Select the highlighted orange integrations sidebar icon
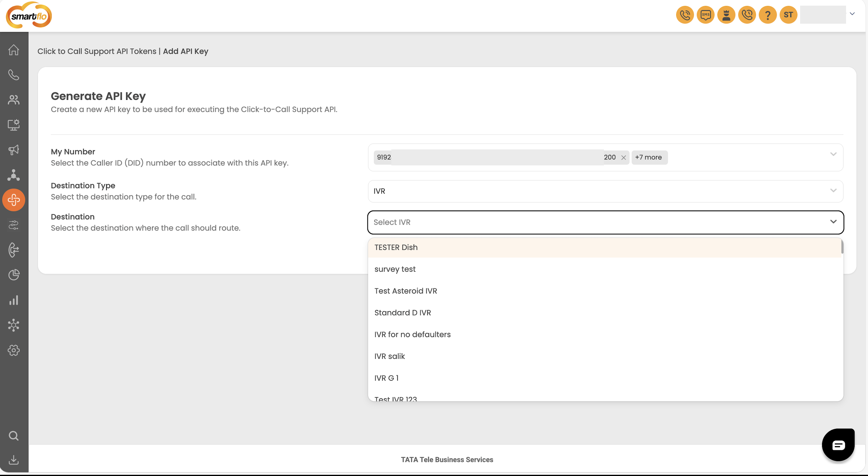Viewport: 868px width, 476px height. point(14,200)
